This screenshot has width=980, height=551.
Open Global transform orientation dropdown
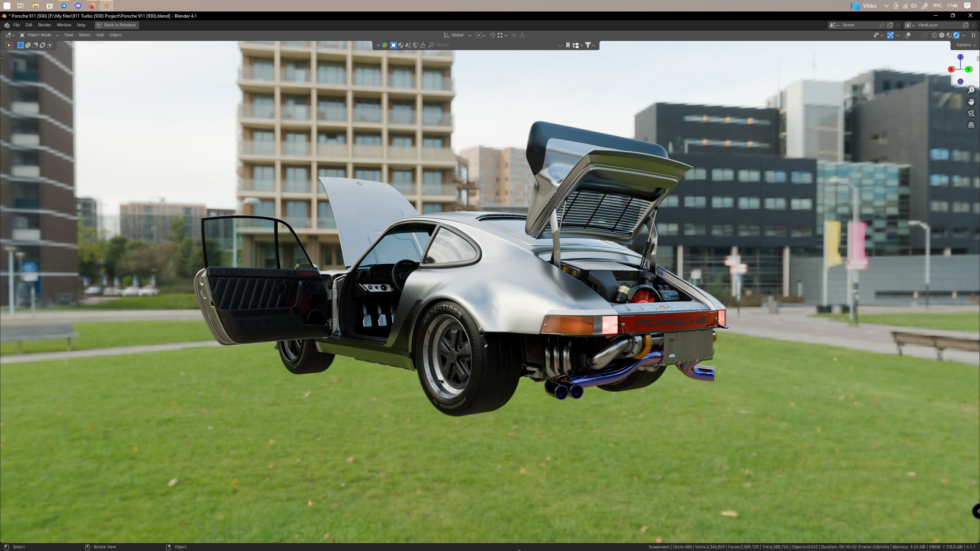[x=457, y=35]
